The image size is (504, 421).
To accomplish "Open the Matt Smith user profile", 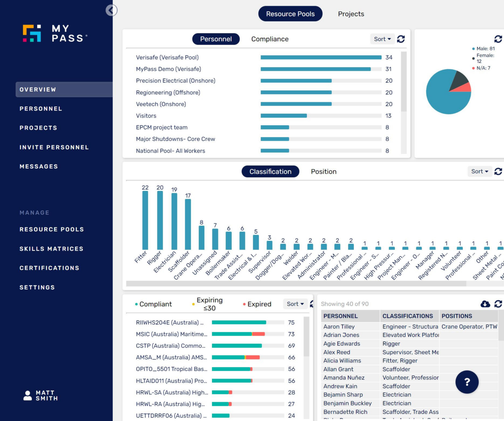I will coord(41,395).
